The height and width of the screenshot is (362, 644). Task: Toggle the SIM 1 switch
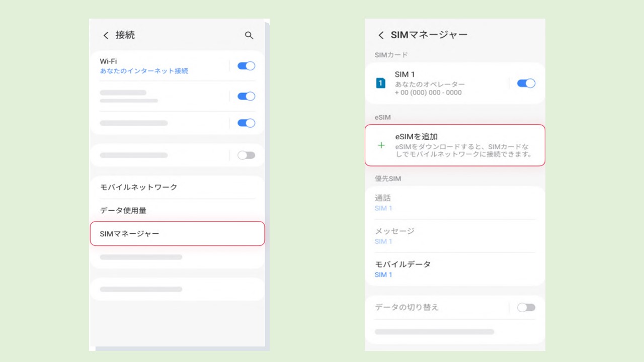pos(526,83)
